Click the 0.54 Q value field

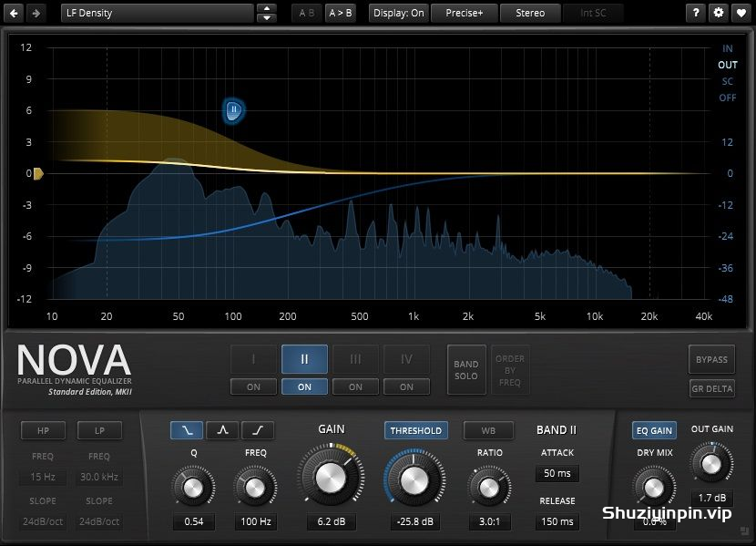point(194,521)
